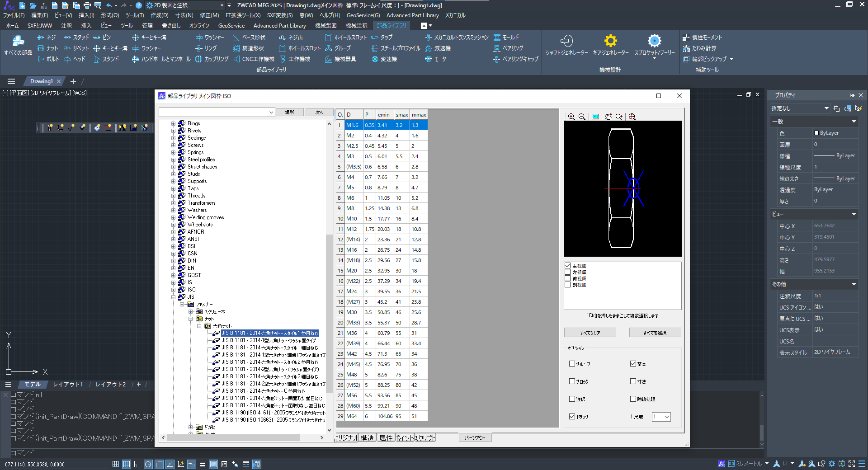Open すべての部品 all parts library
The image size is (868, 470).
[x=18, y=45]
